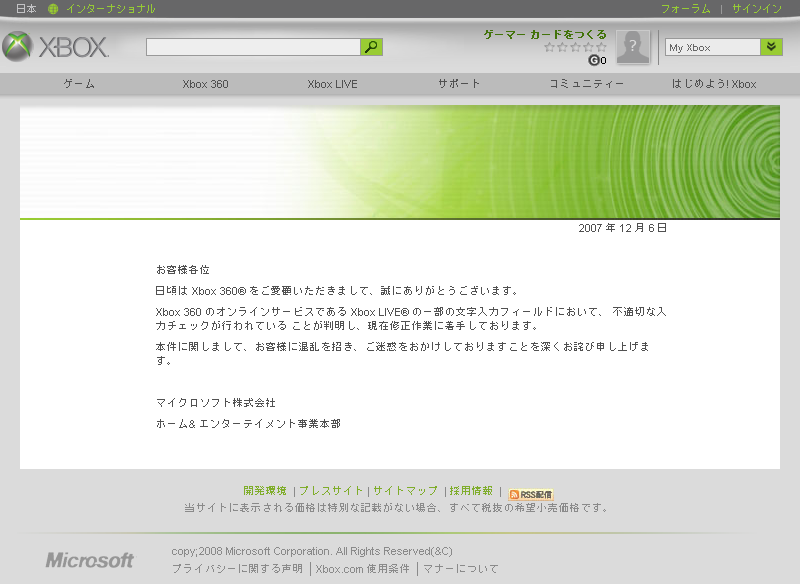The height and width of the screenshot is (584, 800).
Task: Click ゲーマー カードをつくる link
Action: click(545, 35)
